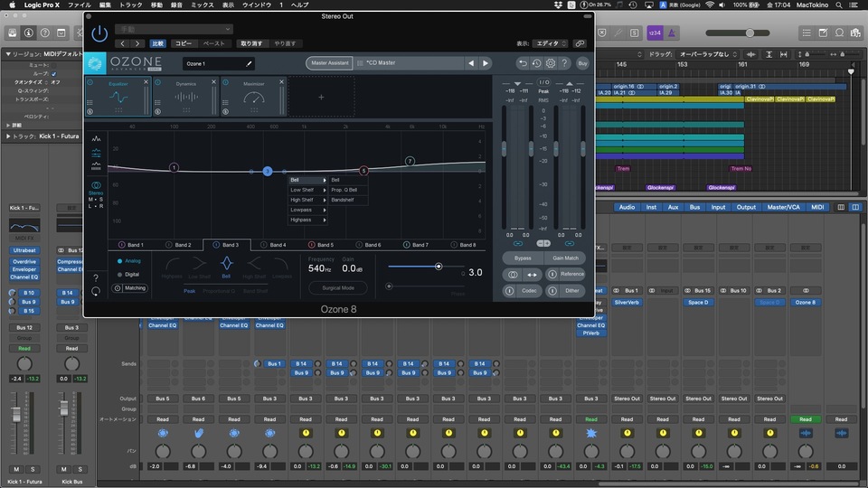Expand the Track Kick 1 - Futura inspector
This screenshot has height=488, width=868.
[8, 136]
